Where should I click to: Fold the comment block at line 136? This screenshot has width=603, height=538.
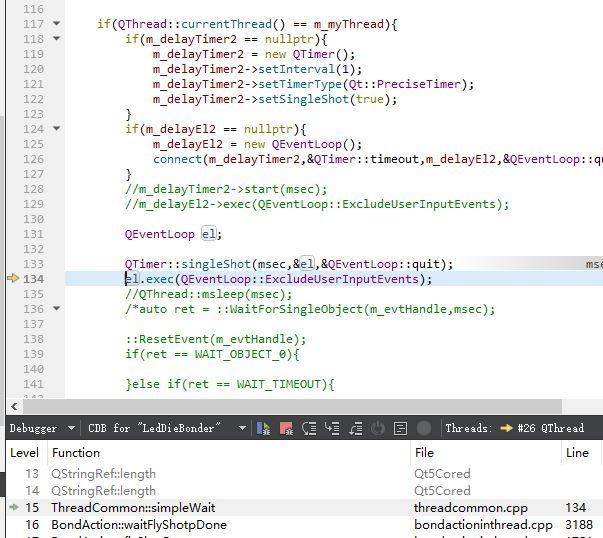(56, 309)
